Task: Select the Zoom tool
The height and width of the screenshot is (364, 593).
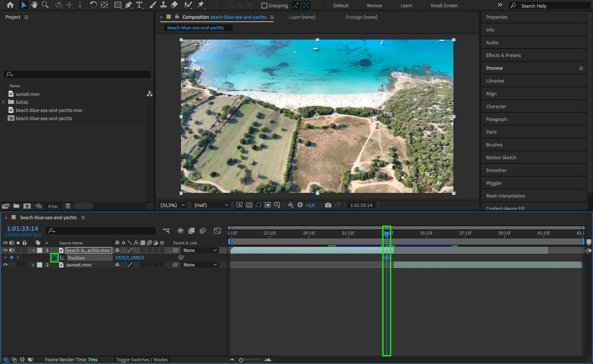Action: click(45, 5)
